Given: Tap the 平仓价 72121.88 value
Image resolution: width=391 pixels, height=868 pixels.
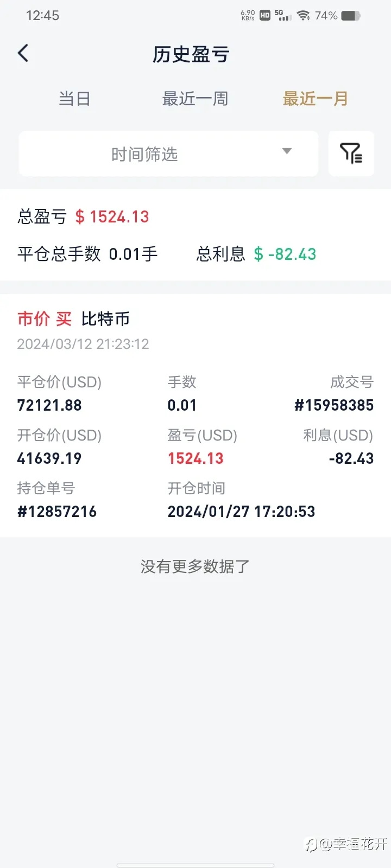Looking at the screenshot, I should point(49,405).
